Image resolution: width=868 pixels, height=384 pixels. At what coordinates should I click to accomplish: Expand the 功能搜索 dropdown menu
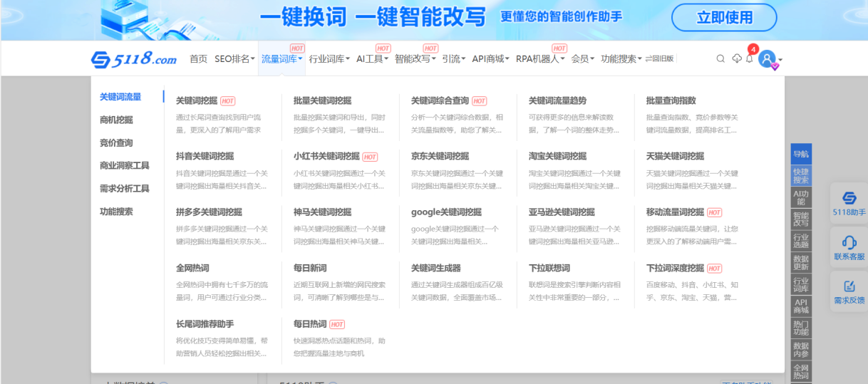pyautogui.click(x=621, y=59)
